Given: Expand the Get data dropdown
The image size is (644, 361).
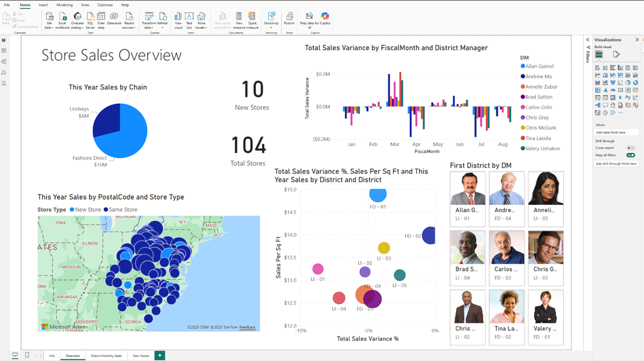Looking at the screenshot, I should [x=49, y=27].
